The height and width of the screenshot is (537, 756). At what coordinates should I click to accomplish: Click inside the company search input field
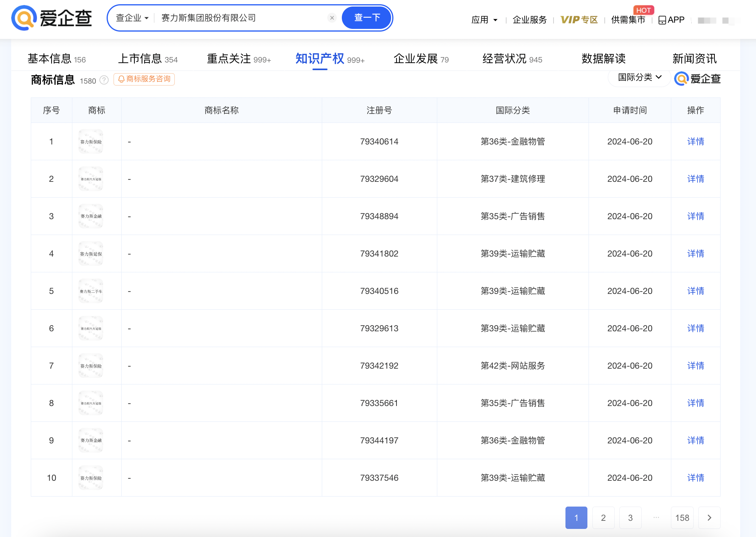(241, 18)
